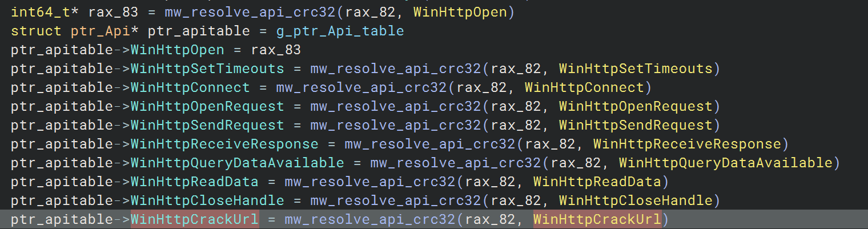Click the WinHttpCrackUrl argument in the last line
The height and width of the screenshot is (229, 868).
(597, 219)
